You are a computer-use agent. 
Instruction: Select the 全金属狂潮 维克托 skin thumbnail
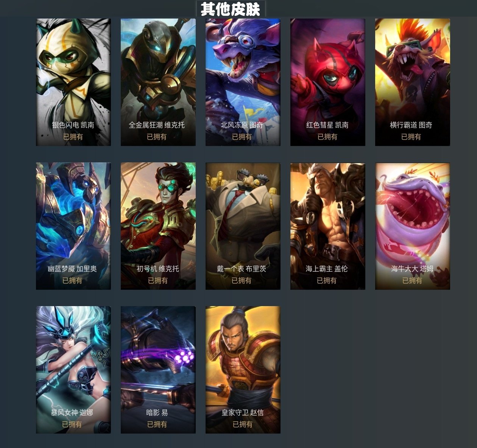[158, 82]
